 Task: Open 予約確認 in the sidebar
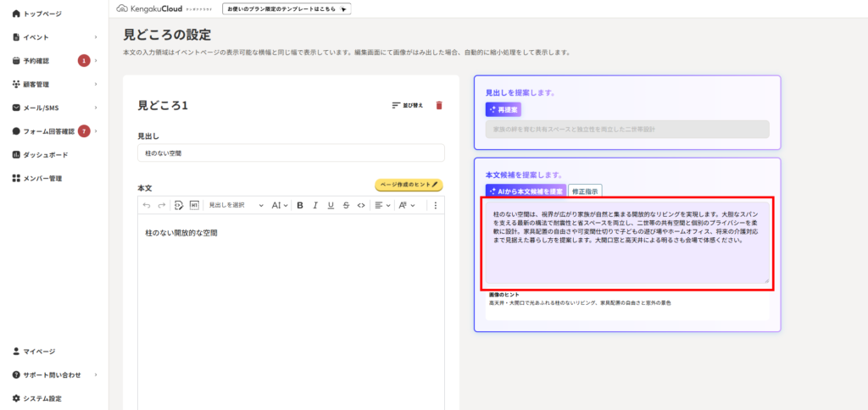tap(36, 61)
